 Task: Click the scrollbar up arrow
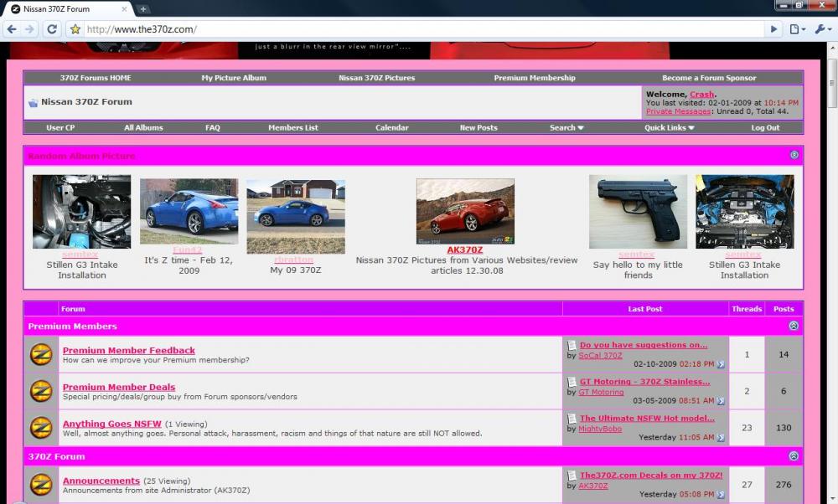coord(832,48)
